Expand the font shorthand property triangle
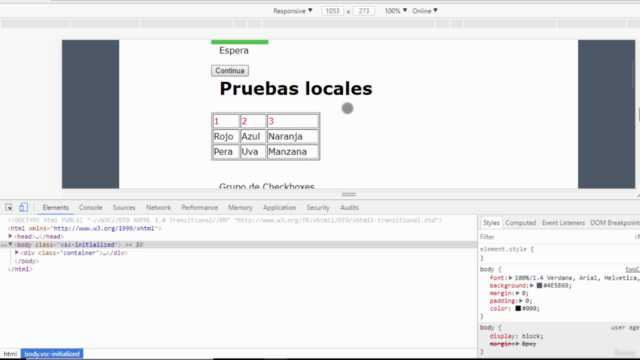Image resolution: width=640 pixels, height=360 pixels. pos(510,278)
